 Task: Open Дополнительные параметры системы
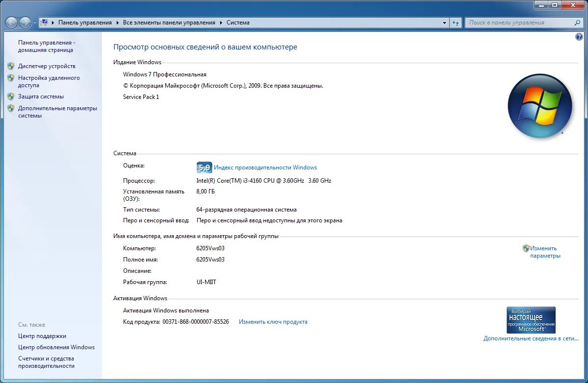coord(57,112)
